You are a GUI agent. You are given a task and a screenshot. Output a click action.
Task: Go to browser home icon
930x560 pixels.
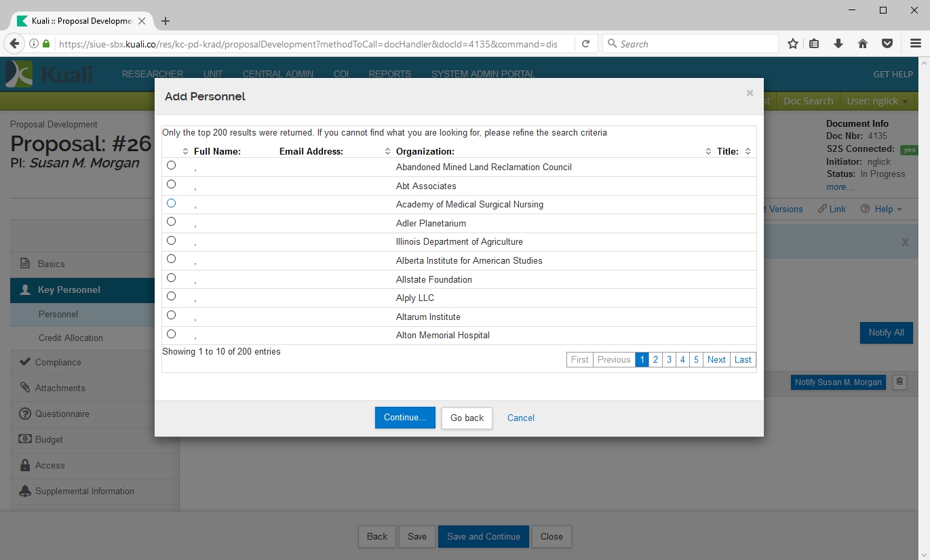point(863,44)
